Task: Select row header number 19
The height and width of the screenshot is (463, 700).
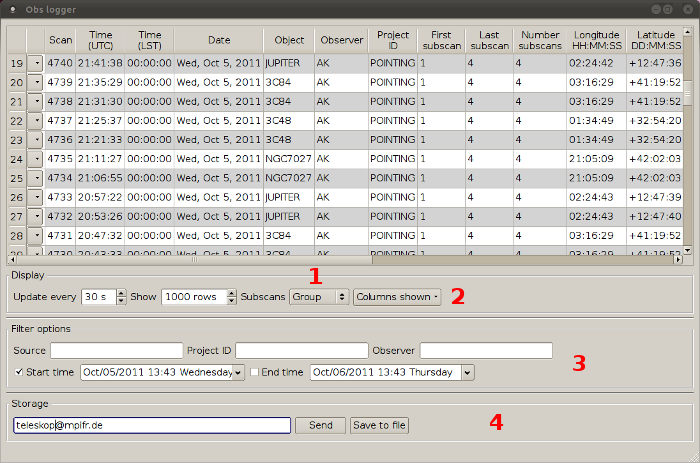Action: point(17,63)
